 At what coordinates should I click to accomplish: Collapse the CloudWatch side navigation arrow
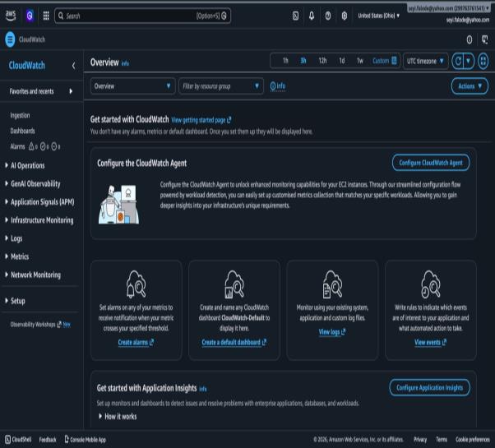[73, 66]
